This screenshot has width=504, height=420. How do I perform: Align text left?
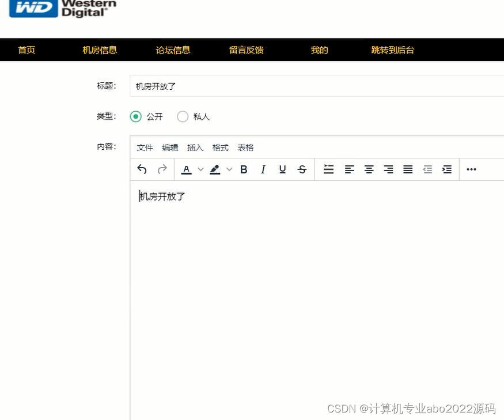click(x=350, y=169)
